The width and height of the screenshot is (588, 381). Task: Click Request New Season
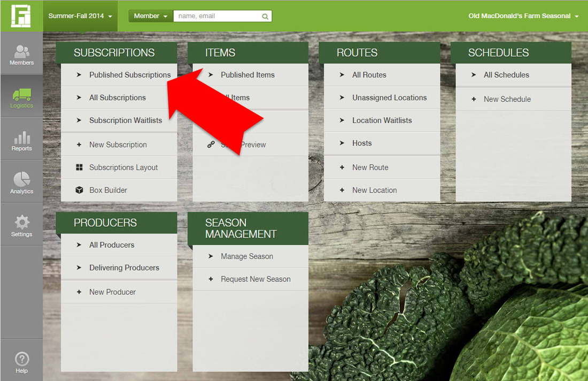point(251,279)
